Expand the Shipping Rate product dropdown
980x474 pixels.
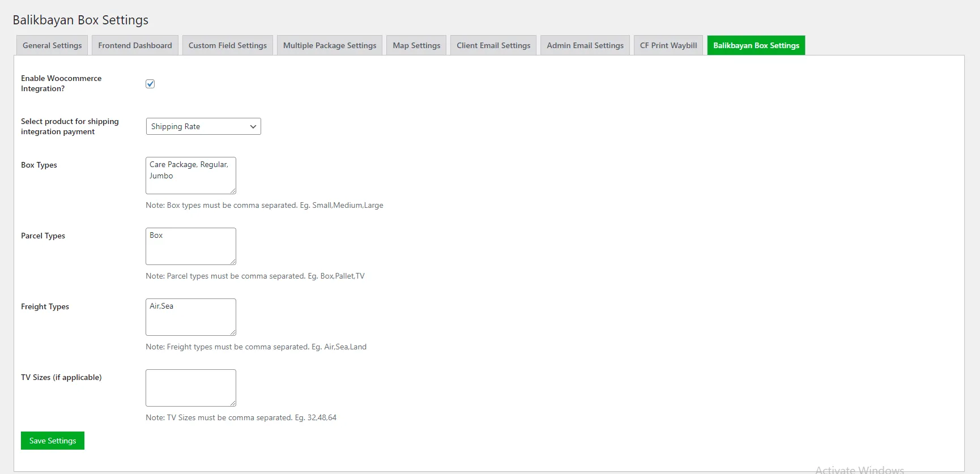pyautogui.click(x=203, y=126)
